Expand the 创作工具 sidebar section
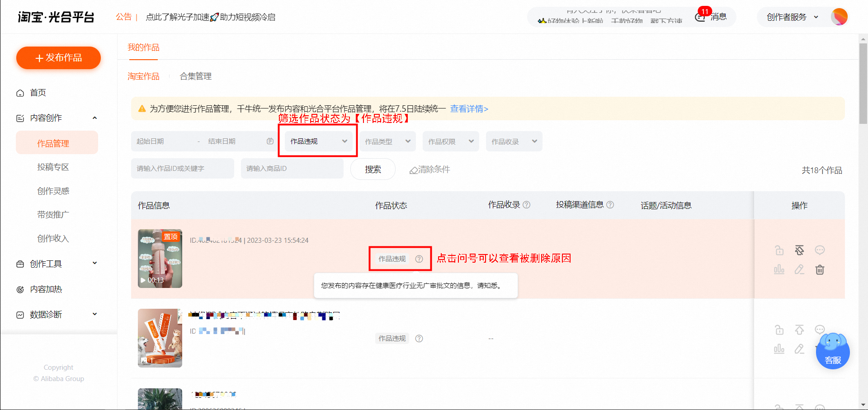 tap(94, 264)
